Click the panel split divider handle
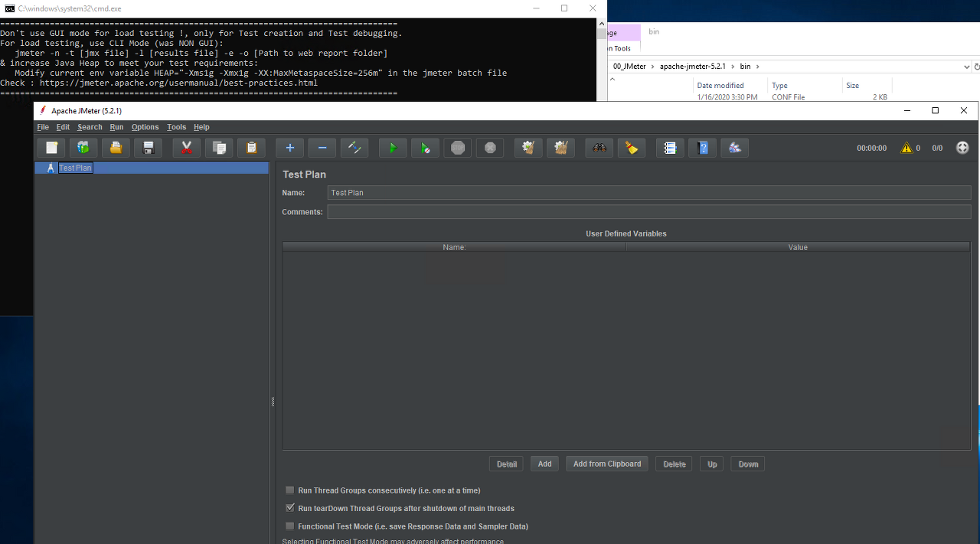The height and width of the screenshot is (544, 980). pyautogui.click(x=273, y=402)
